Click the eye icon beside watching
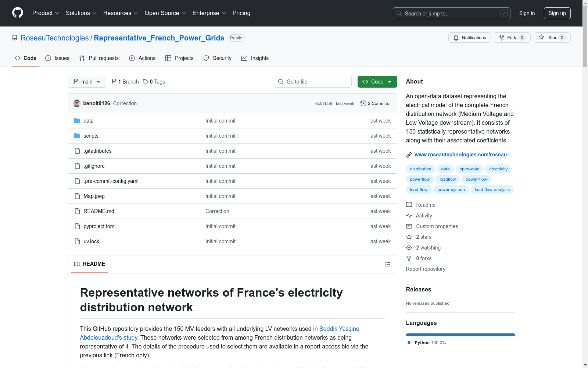This screenshot has width=588, height=368. (409, 248)
